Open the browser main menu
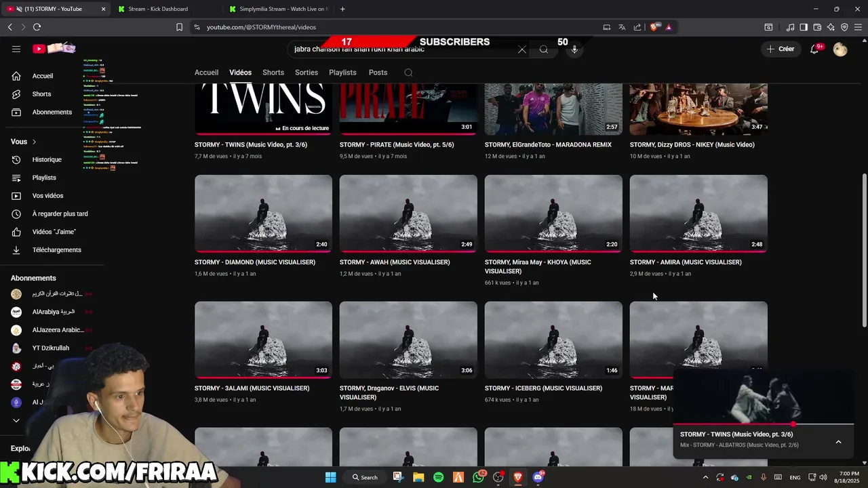Viewport: 868px width, 488px height. (858, 27)
